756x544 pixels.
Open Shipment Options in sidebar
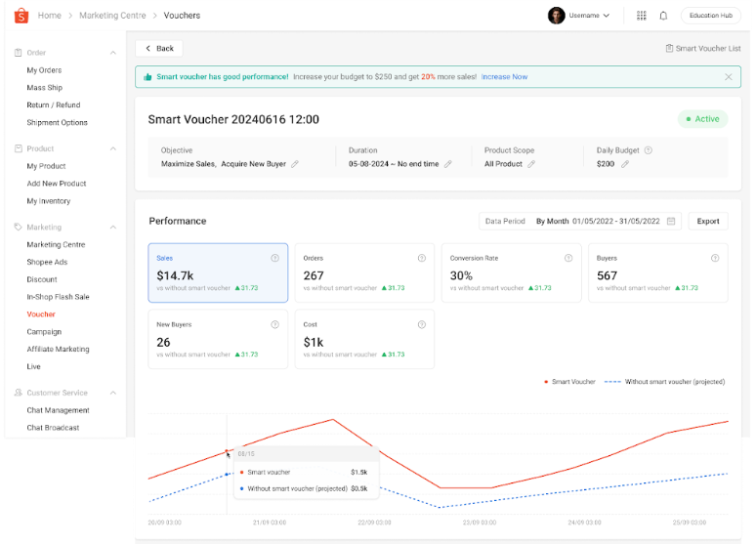(57, 122)
